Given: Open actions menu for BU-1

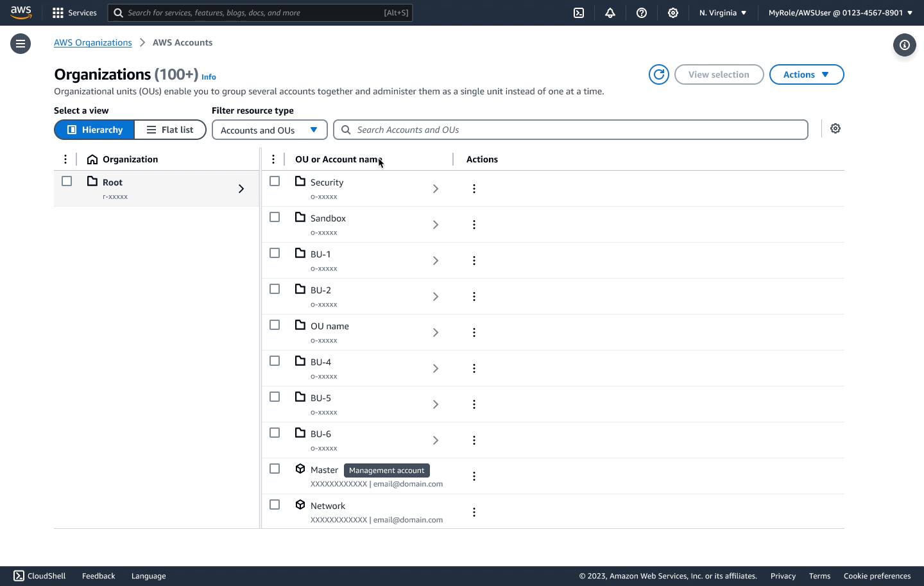Looking at the screenshot, I should (474, 261).
